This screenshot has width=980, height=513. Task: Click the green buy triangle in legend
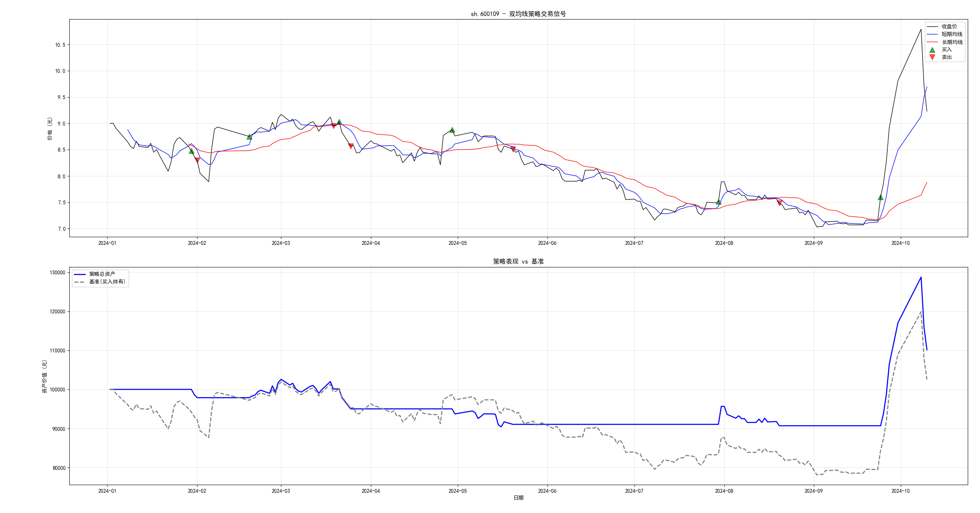click(x=932, y=50)
